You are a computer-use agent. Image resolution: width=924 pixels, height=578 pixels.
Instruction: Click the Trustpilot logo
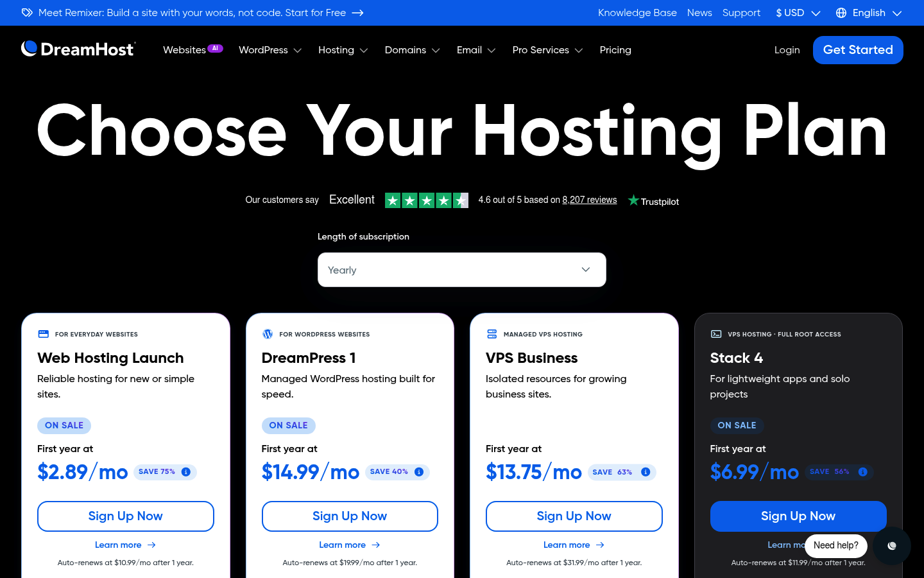653,201
